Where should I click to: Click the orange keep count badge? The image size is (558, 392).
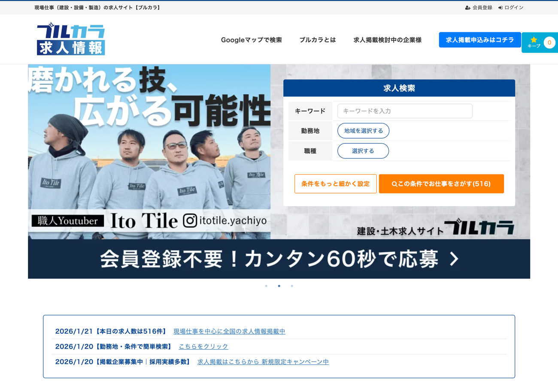point(549,42)
